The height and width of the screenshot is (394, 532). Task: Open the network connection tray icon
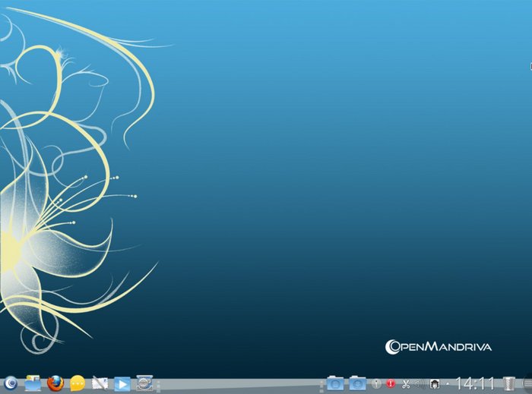(x=435, y=384)
